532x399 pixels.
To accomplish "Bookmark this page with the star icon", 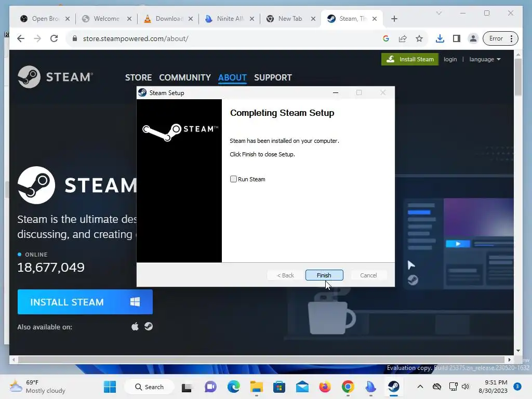I will click(419, 38).
